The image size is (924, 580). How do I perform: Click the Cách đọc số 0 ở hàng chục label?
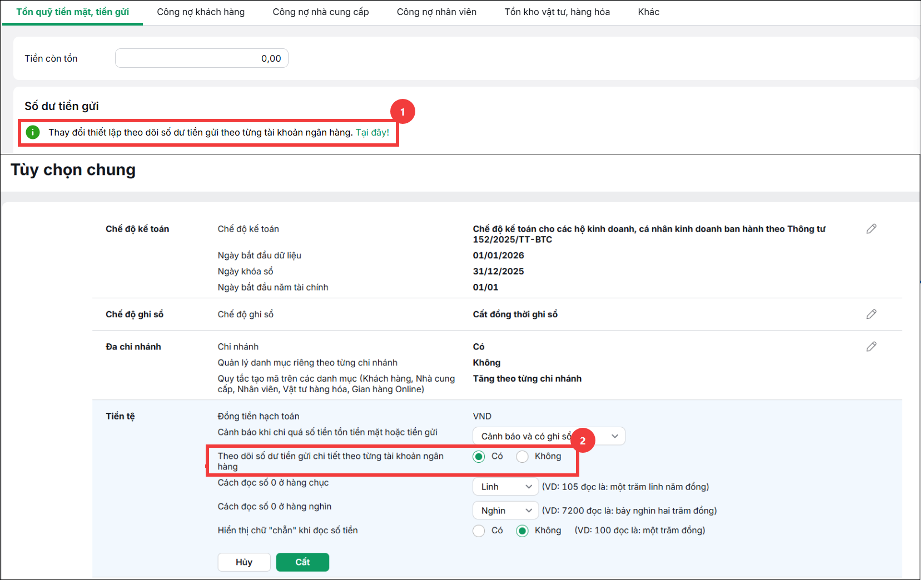(x=273, y=483)
